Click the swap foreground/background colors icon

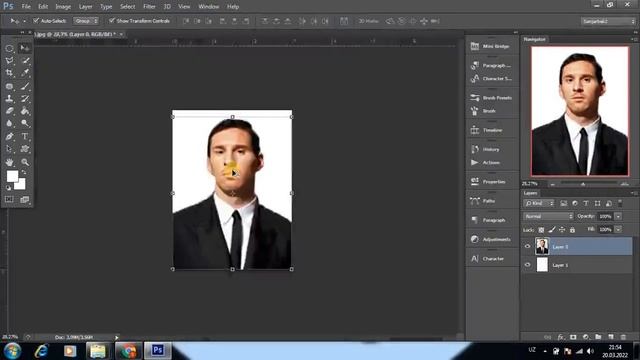coord(24,173)
